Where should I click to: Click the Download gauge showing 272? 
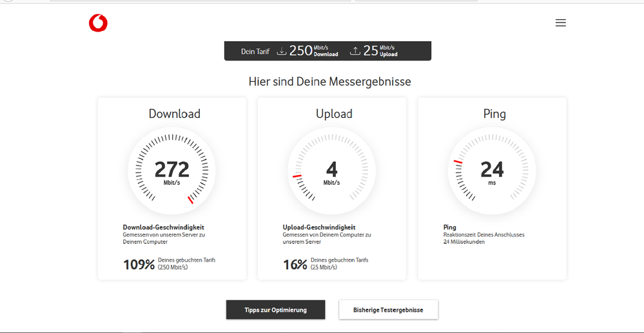(x=171, y=171)
